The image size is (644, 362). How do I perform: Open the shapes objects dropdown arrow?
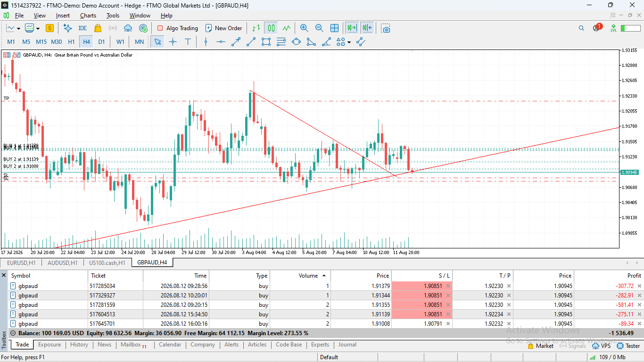(x=349, y=42)
